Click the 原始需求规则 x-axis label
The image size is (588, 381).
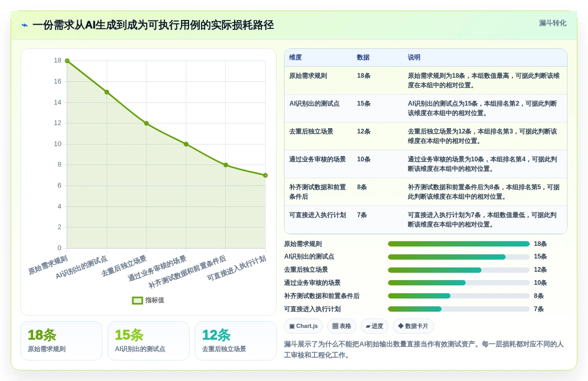(x=48, y=265)
